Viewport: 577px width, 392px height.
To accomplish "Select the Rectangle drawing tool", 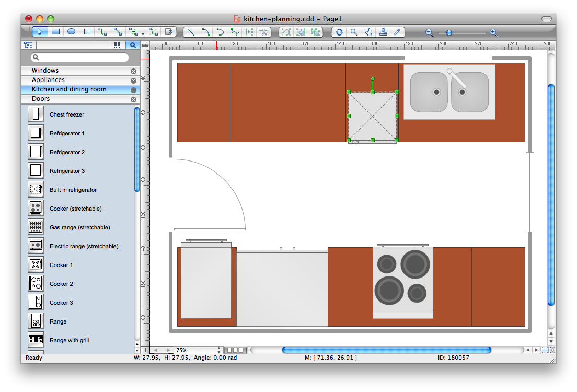I will coord(55,32).
